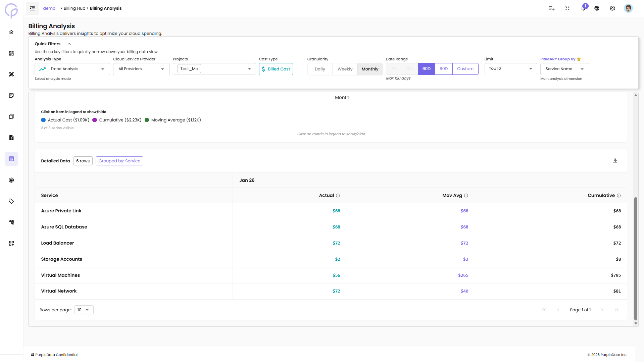Viewport: 644px width, 362px height.
Task: Go to demo breadcrumb link
Action: click(x=49, y=8)
